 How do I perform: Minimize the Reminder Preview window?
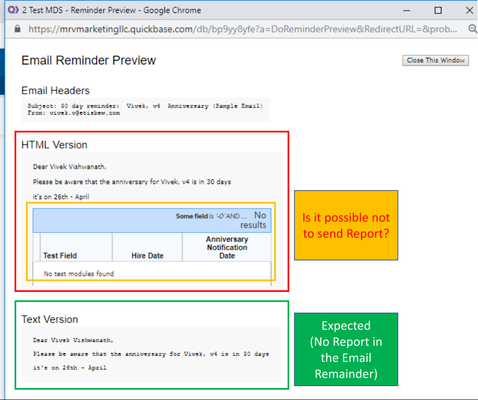pos(406,10)
